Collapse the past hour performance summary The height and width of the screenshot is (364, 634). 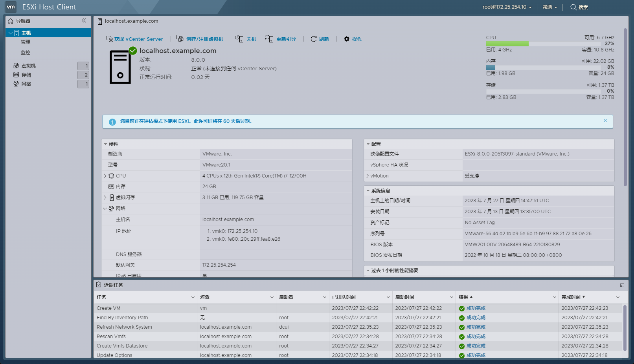(368, 271)
